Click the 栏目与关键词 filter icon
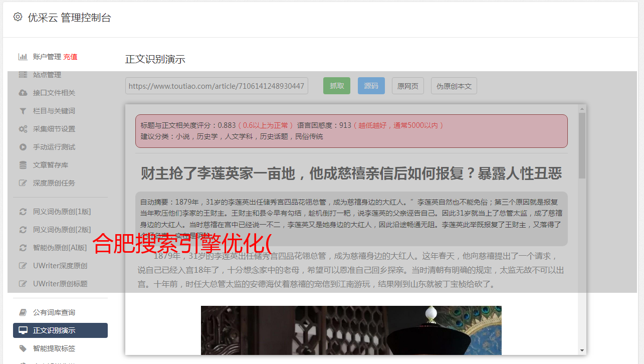 tap(23, 111)
